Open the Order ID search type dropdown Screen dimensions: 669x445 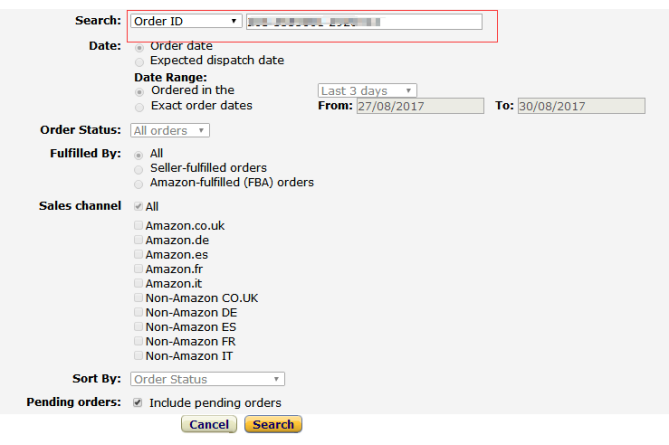click(186, 21)
